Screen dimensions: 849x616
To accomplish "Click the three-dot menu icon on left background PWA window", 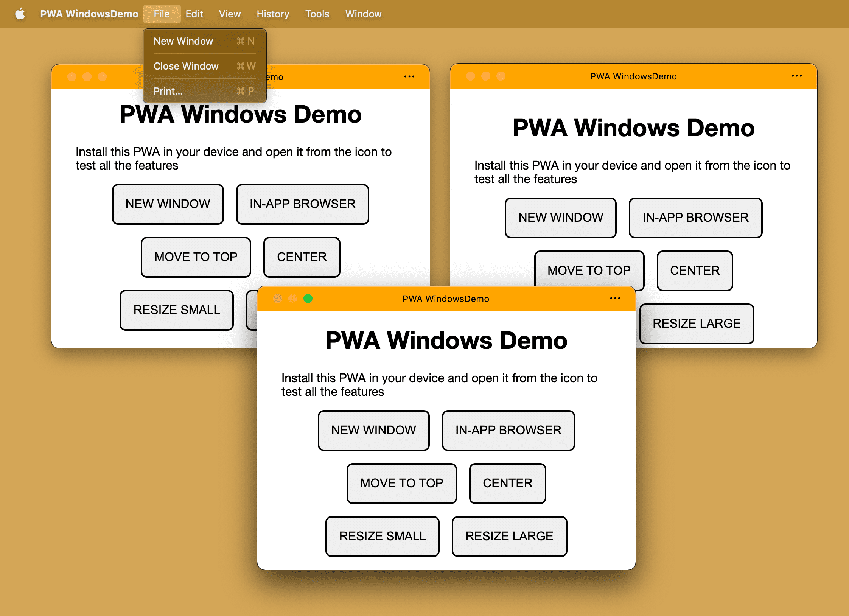I will coord(409,76).
